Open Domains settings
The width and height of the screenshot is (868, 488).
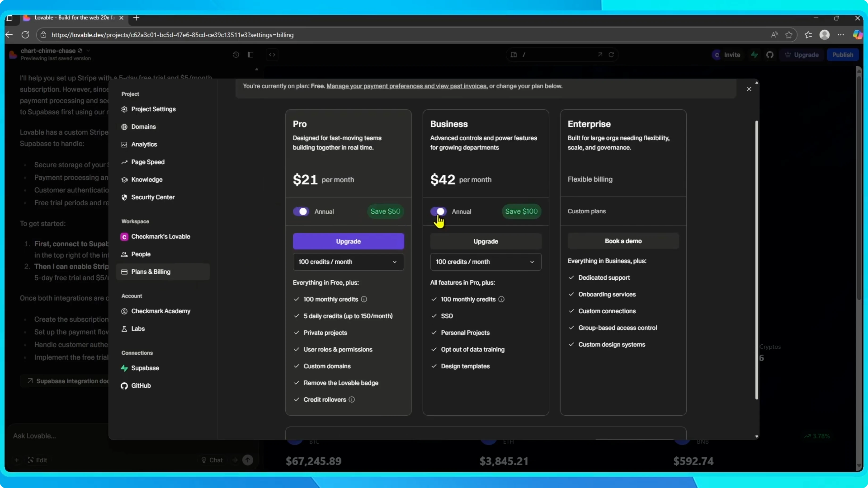point(163,127)
